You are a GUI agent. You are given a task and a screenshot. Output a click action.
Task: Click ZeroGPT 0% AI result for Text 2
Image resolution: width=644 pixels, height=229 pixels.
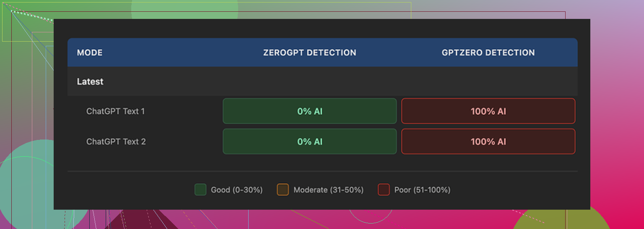309,142
